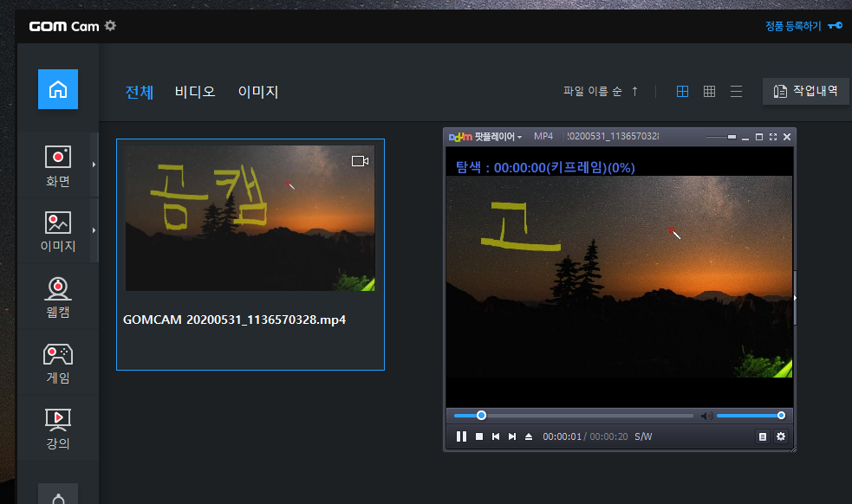Select the 이미지 image capture mode
This screenshot has height=504, width=852.
click(57, 231)
